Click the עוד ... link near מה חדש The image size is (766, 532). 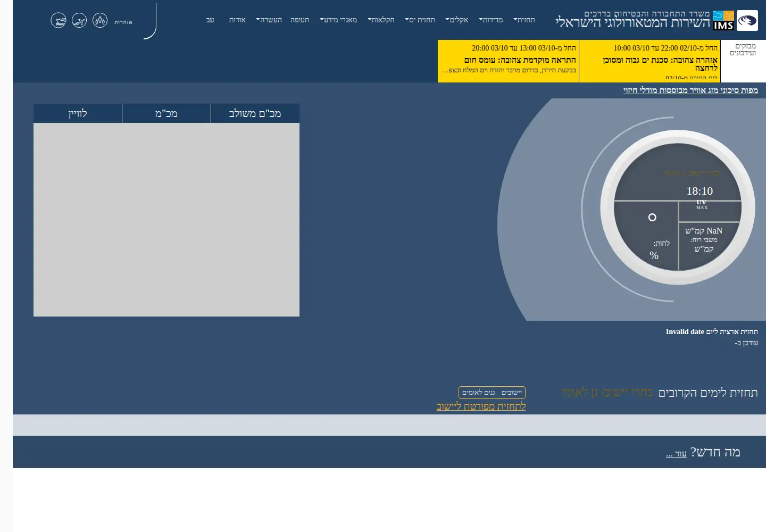click(676, 454)
